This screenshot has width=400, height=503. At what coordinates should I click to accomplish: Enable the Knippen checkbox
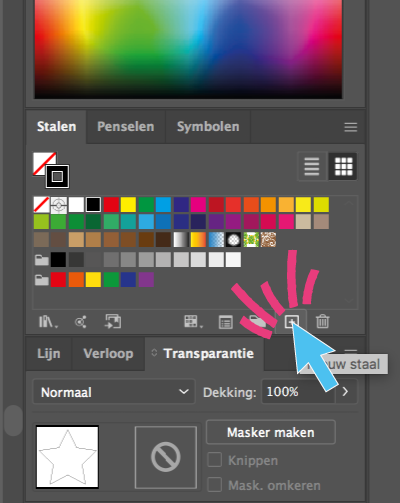coord(215,460)
